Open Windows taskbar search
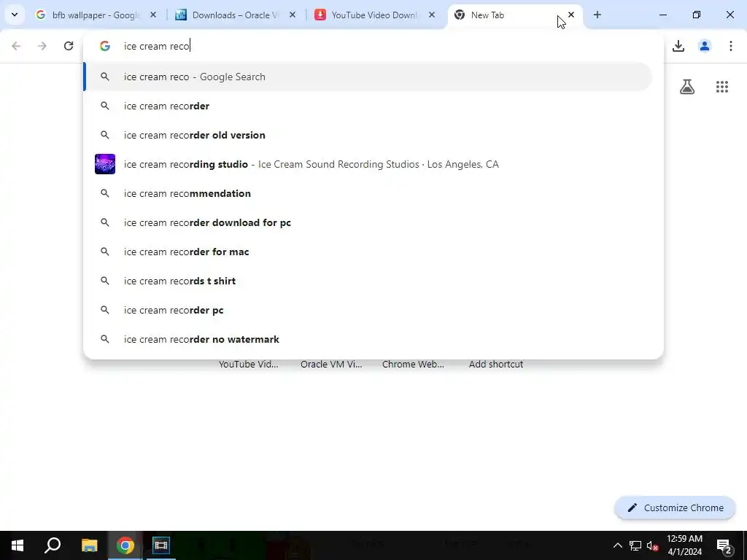Viewport: 747px width, 560px height. coord(53,545)
